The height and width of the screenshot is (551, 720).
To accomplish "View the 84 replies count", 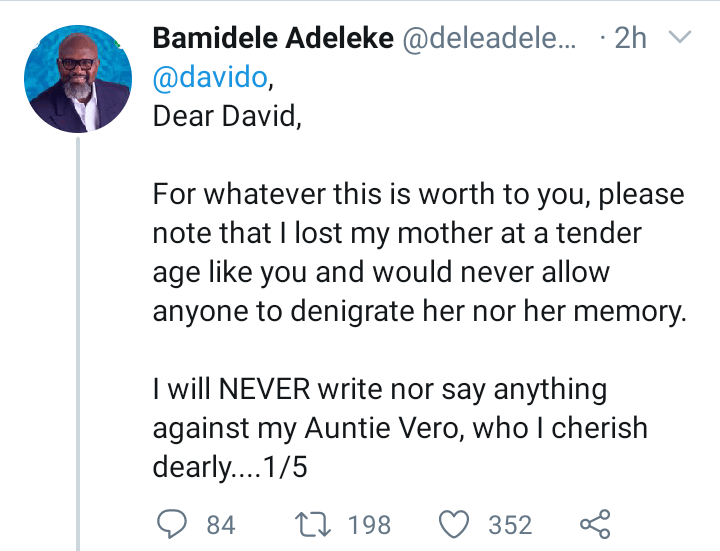I will (x=219, y=525).
